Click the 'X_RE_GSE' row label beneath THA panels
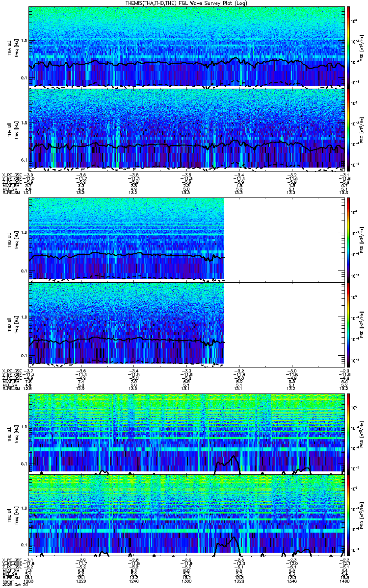Viewport: 368px width, 588px height. click(12, 175)
